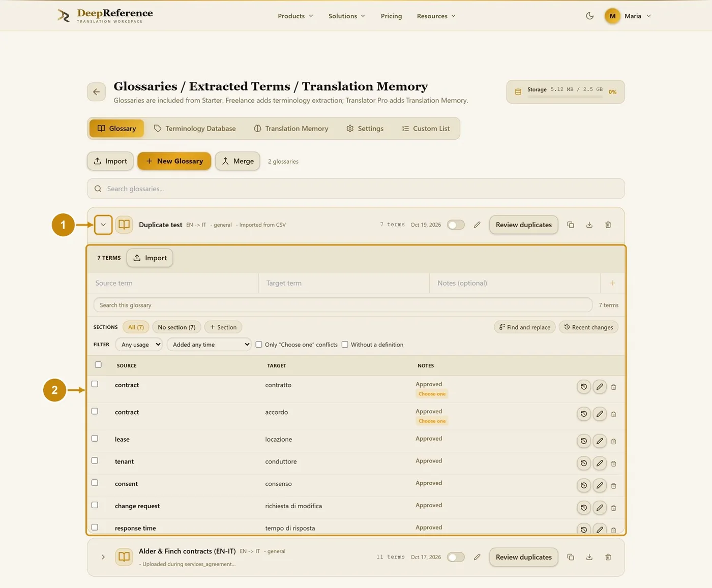This screenshot has width=712, height=588.
Task: Toggle the Alder & Finch glossary switch
Action: point(456,557)
